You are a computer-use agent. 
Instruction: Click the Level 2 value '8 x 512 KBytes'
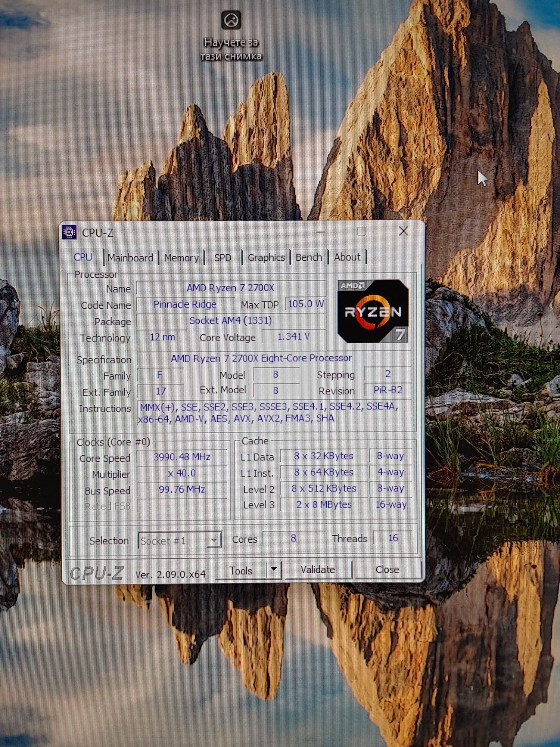click(324, 489)
